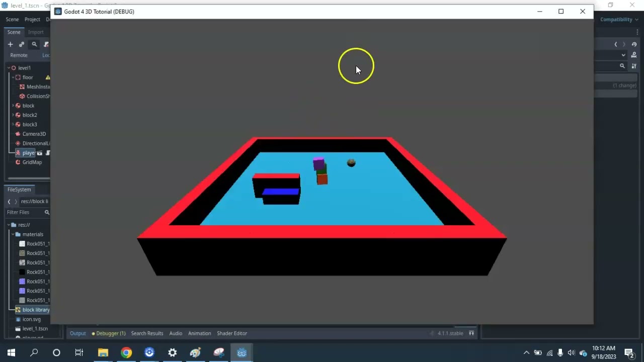644x362 pixels.
Task: Go to next object in Inspector history
Action: click(x=624, y=44)
